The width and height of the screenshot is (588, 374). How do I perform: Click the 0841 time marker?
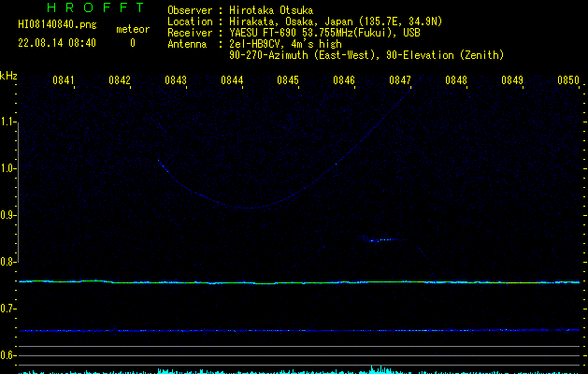tap(63, 80)
